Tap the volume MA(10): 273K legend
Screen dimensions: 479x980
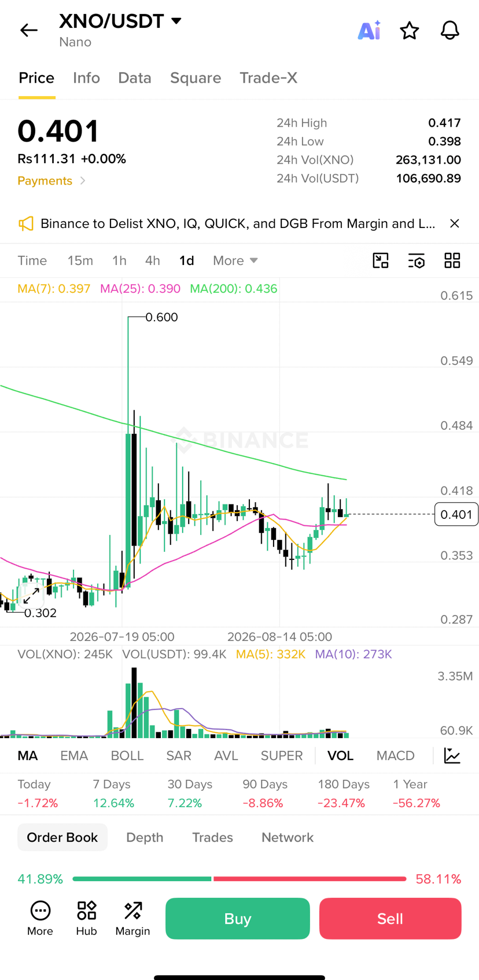coord(353,654)
